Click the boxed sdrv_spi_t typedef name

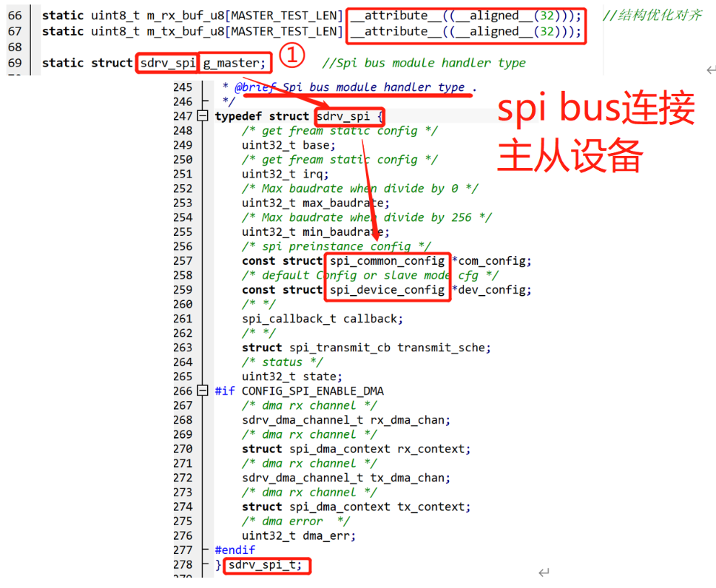pos(266,565)
